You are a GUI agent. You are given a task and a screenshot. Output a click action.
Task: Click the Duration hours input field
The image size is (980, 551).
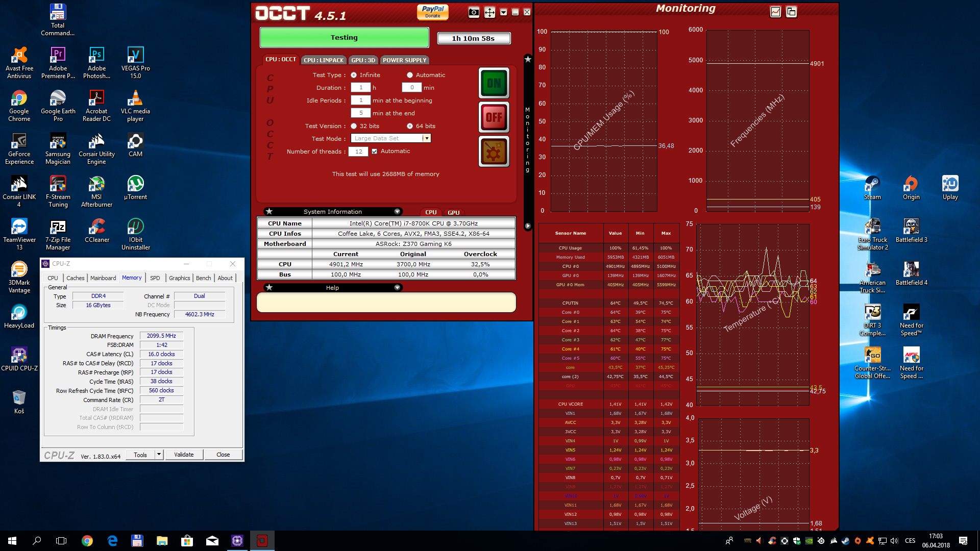pos(360,88)
